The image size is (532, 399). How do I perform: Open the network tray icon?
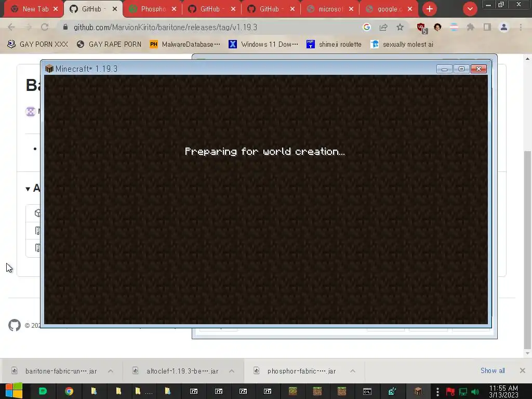pos(463,392)
